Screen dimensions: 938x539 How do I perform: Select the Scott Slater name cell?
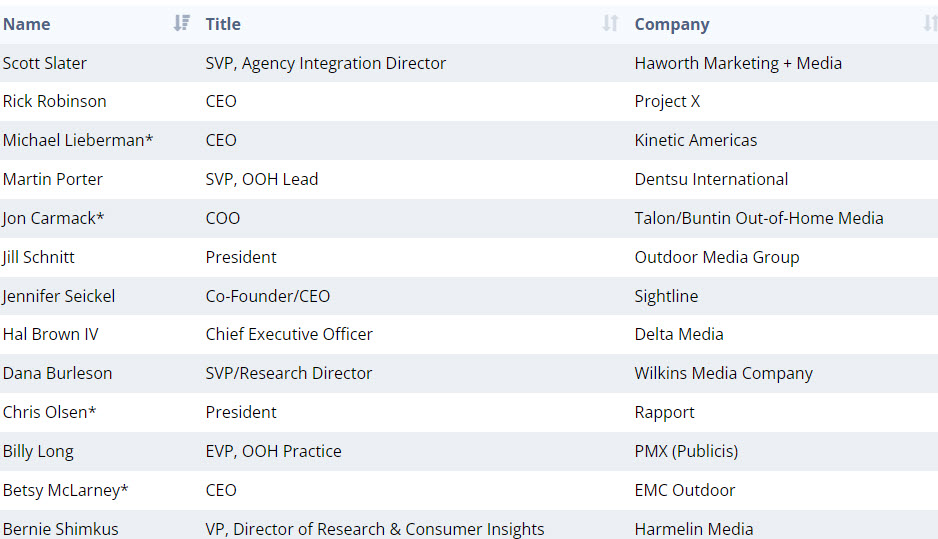(x=45, y=63)
